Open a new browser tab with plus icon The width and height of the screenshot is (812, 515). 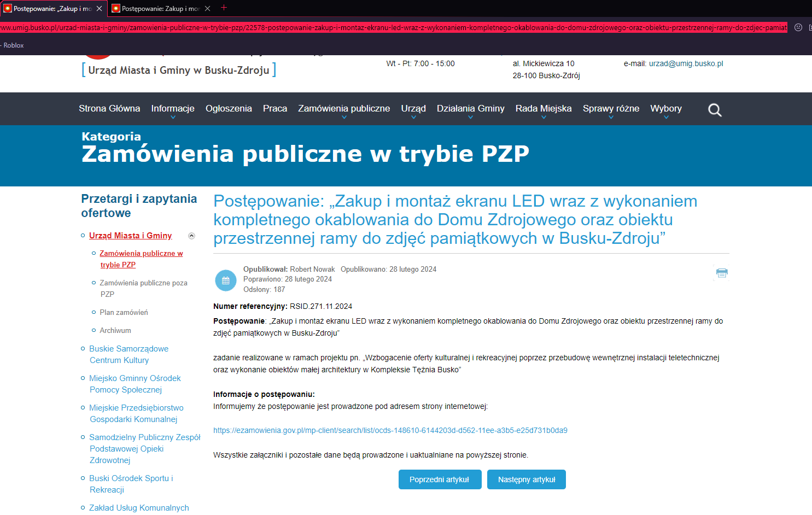point(224,8)
